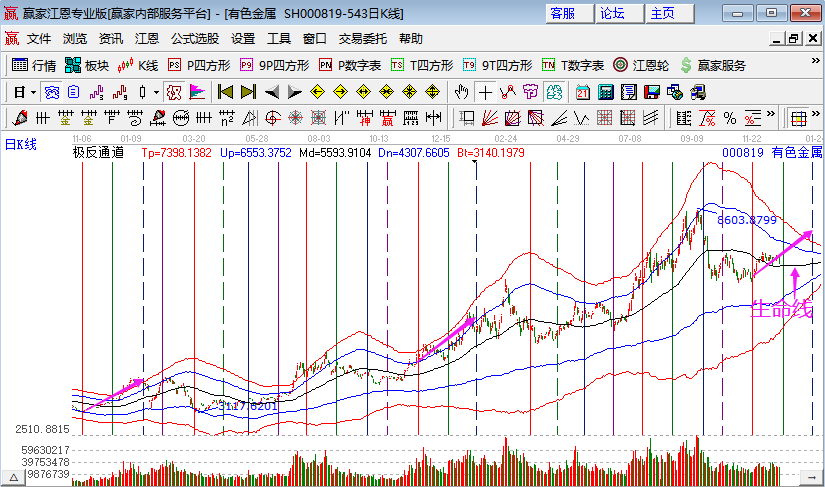825x487 pixels.
Task: Toggle the red 极 indicator button
Action: (x=174, y=93)
